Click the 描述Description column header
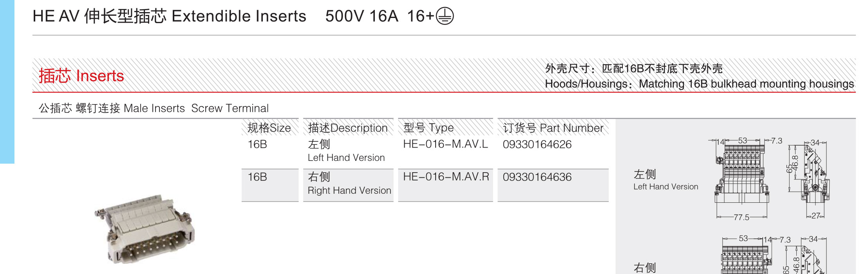 point(348,128)
